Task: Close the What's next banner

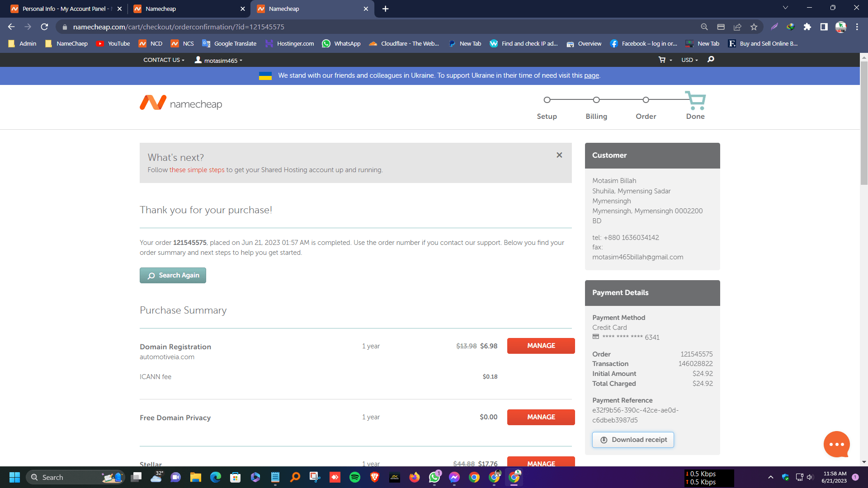Action: (559, 155)
